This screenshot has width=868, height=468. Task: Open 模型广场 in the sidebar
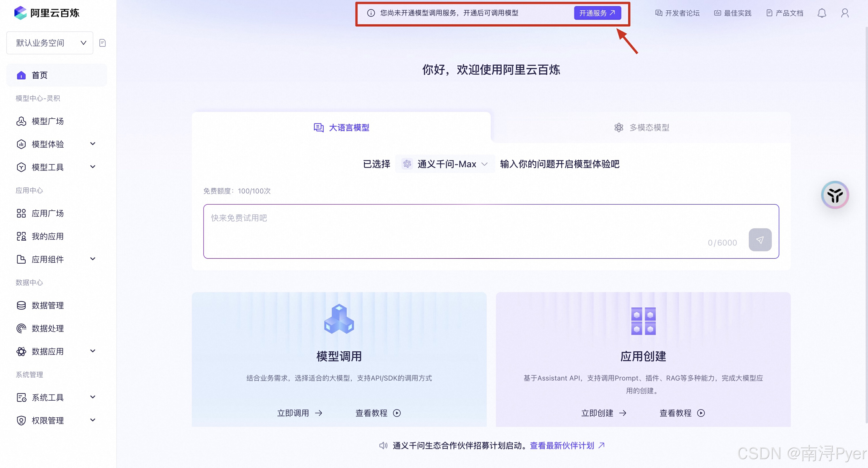pyautogui.click(x=57, y=121)
